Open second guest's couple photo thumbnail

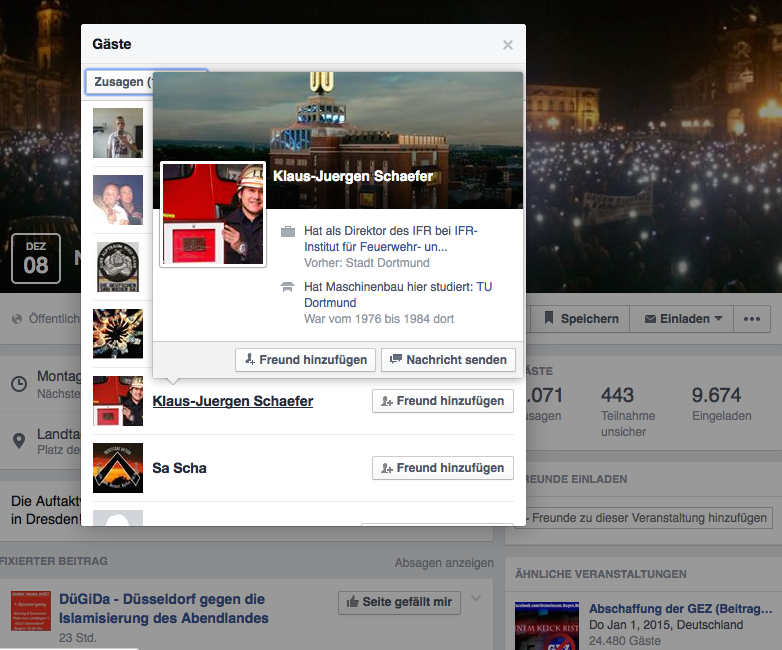click(118, 200)
